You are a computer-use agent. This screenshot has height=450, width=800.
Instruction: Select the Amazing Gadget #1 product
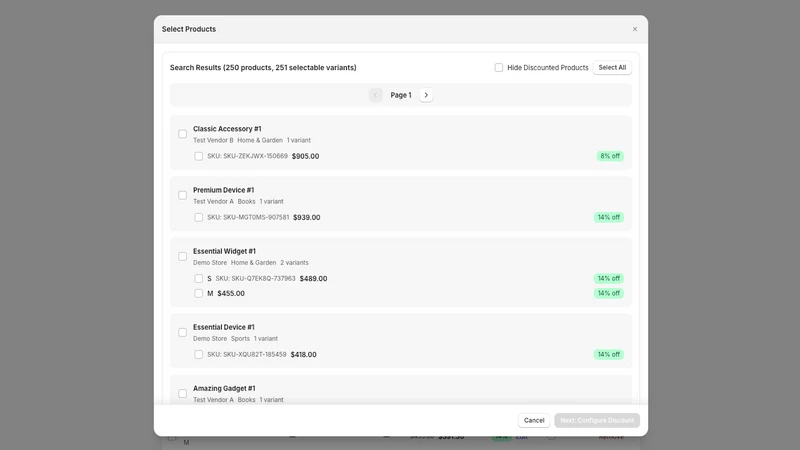click(182, 394)
